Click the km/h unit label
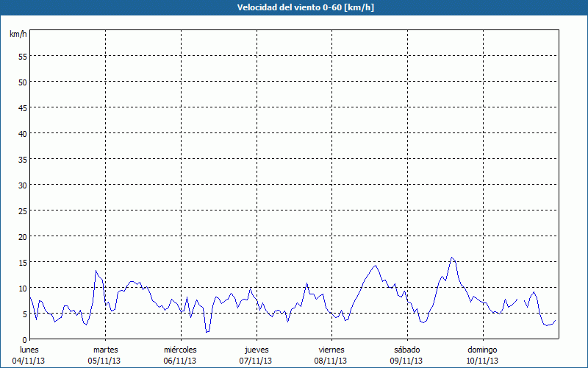This screenshot has width=588, height=368. coord(18,35)
